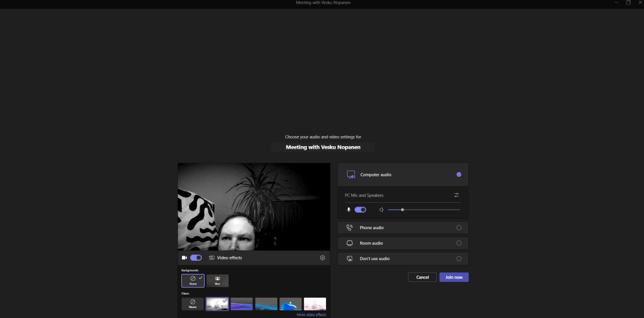The image size is (644, 318).
Task: Toggle the camera switch off
Action: (x=196, y=258)
